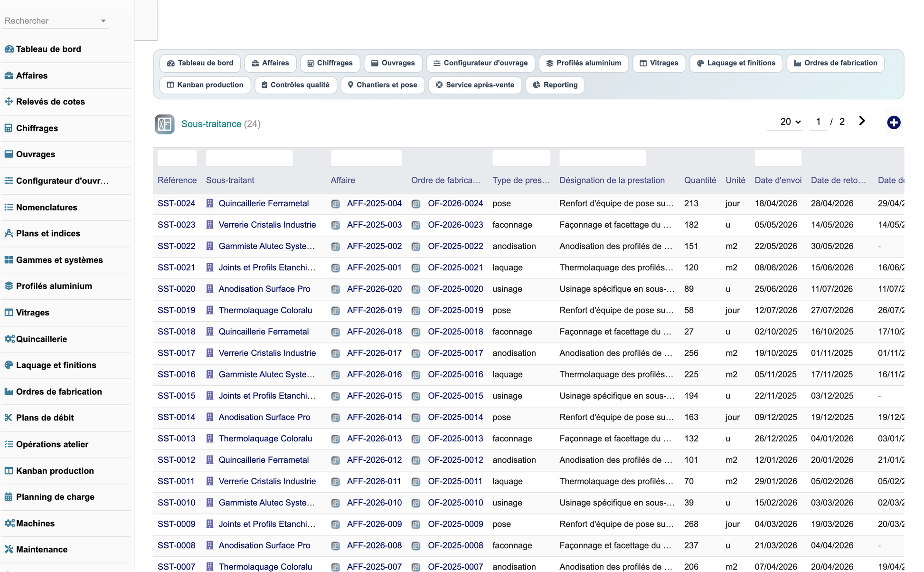Go to next page with chevron arrow
924x572 pixels.
pyautogui.click(x=862, y=121)
